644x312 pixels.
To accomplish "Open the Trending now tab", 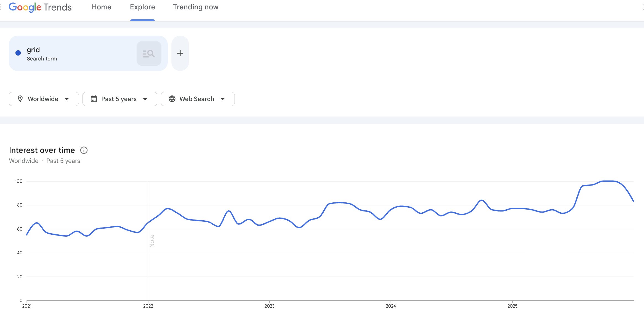I will pyautogui.click(x=196, y=7).
